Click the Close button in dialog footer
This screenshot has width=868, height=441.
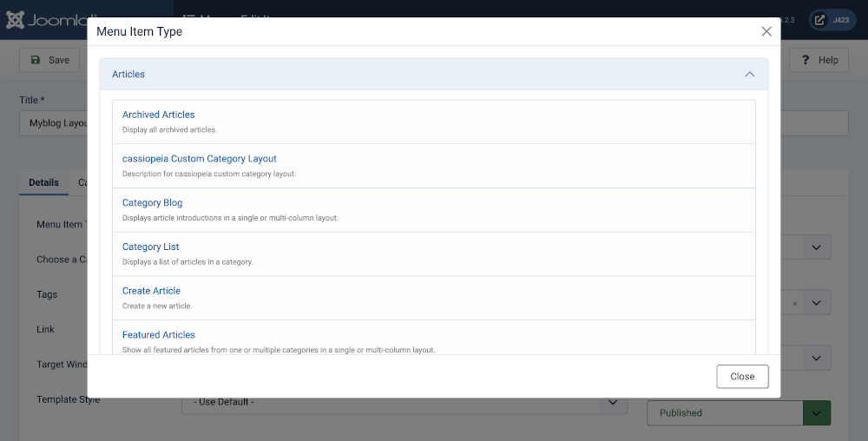[x=742, y=377]
